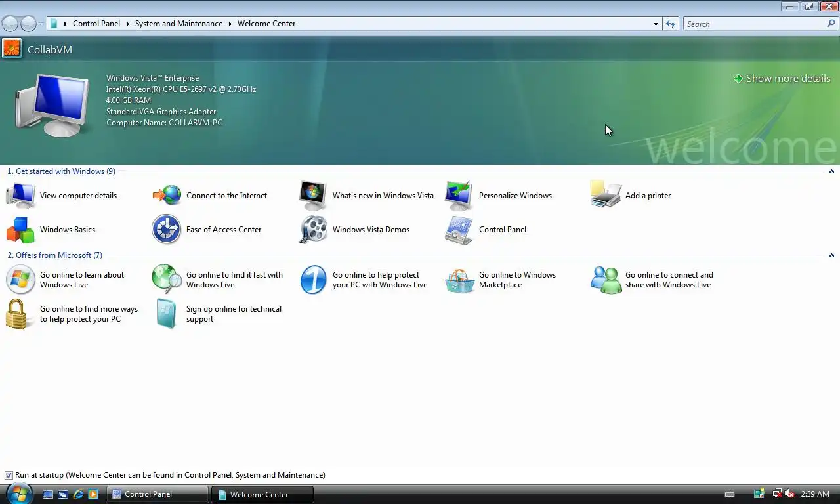Viewport: 840px width, 504px height.
Task: Click Show desktop in Quick Launch
Action: point(48,494)
